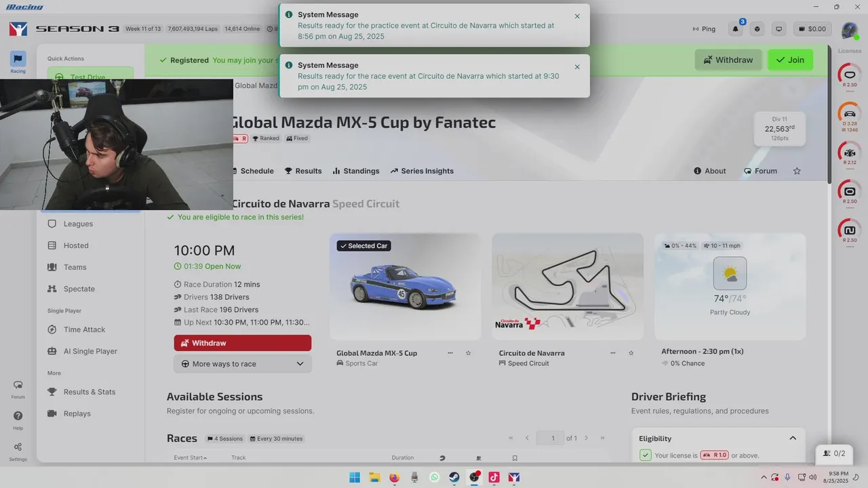Viewport: 868px width, 488px height.
Task: Open the dirt oval license gauge, fourth in the Licenses column
Action: [x=849, y=192]
